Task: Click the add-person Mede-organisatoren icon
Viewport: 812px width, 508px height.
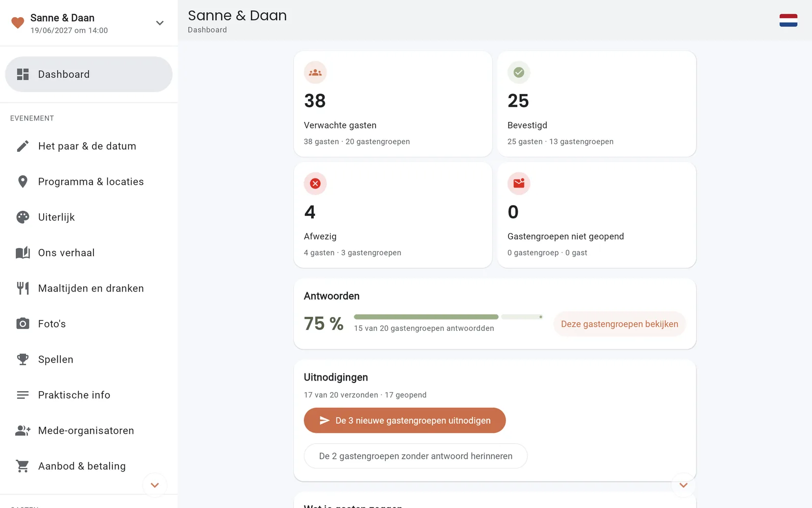Action: pyautogui.click(x=23, y=431)
